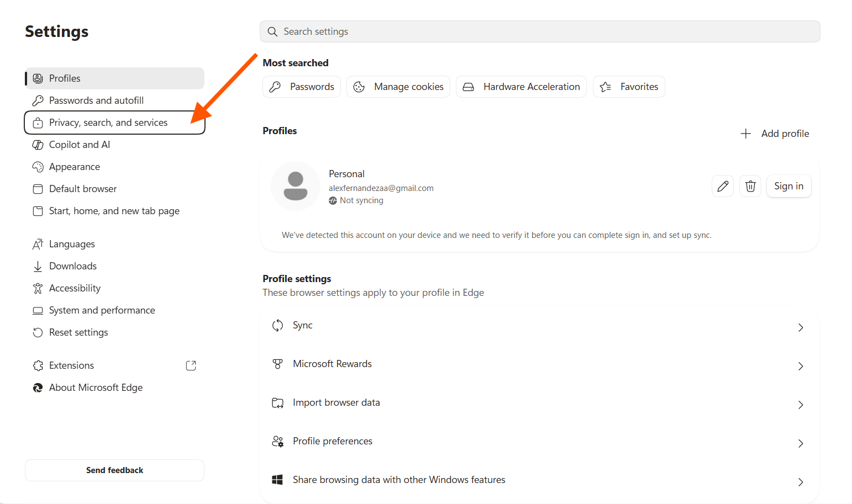Click the Passwords and autofill key icon
852x504 pixels.
pos(38,100)
